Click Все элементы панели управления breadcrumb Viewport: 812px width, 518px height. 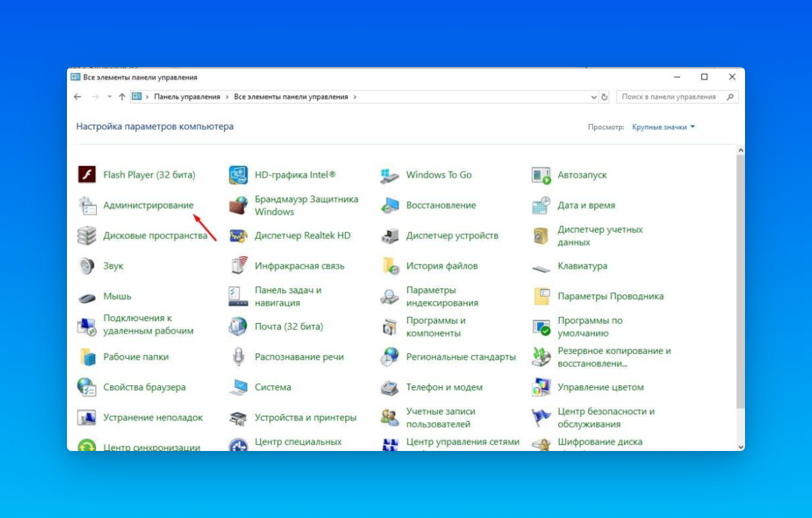291,97
